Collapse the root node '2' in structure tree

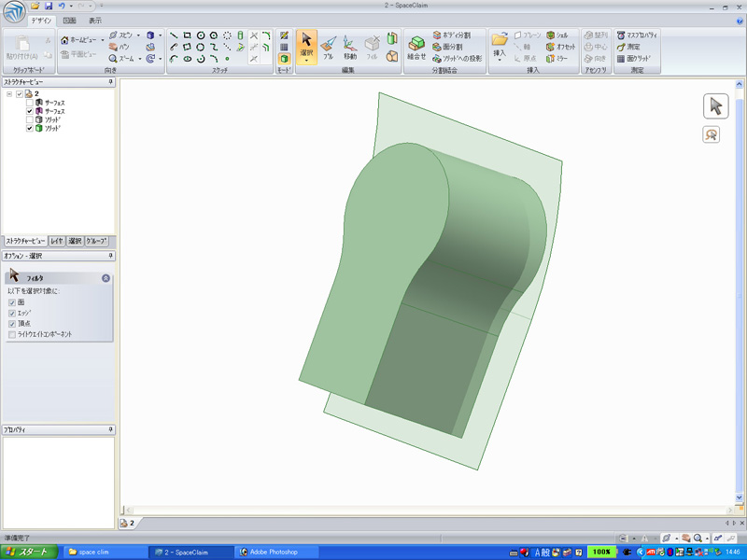point(9,93)
